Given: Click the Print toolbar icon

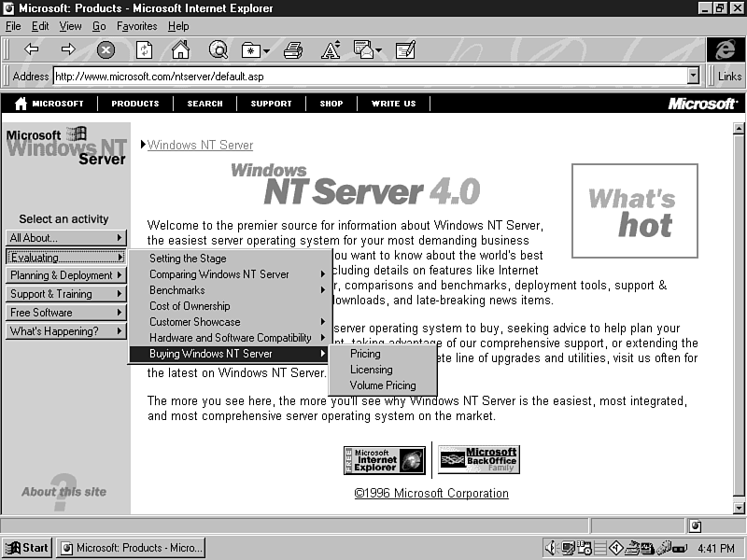Looking at the screenshot, I should click(293, 49).
